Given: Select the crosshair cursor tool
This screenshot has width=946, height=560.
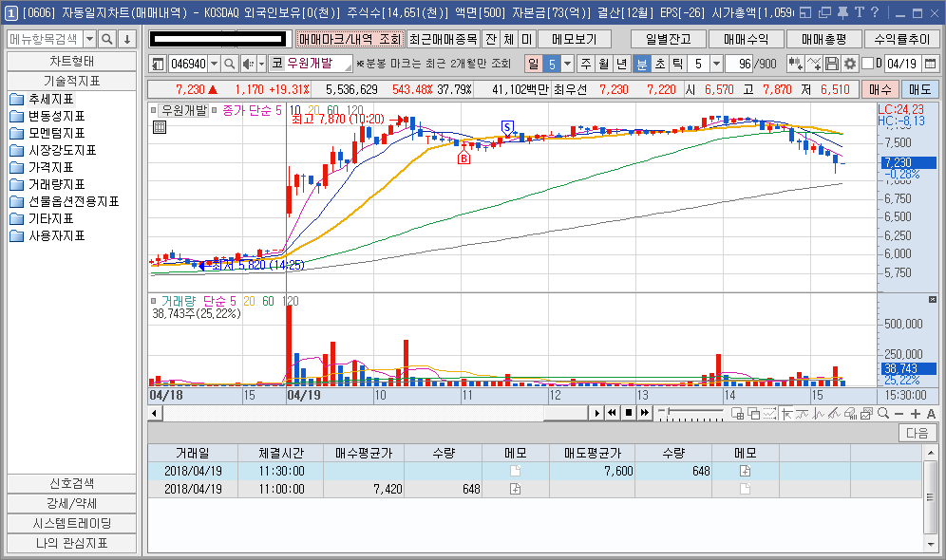Looking at the screenshot, I should (x=786, y=414).
